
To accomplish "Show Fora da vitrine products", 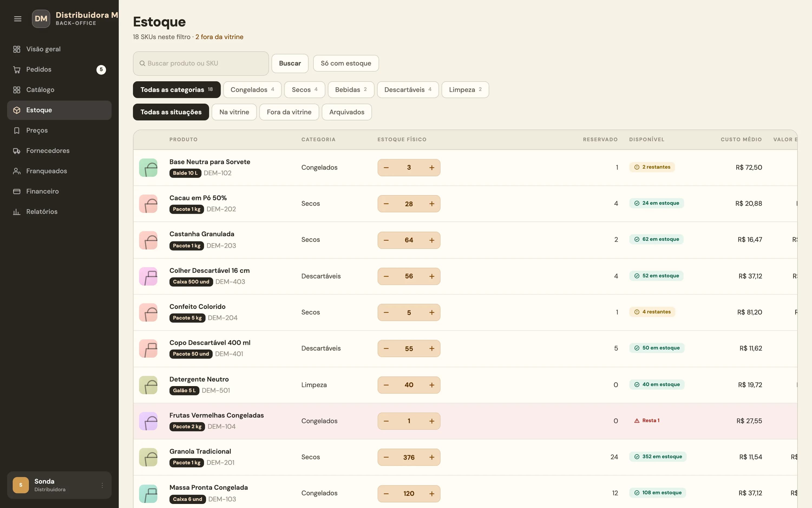I will (x=289, y=112).
